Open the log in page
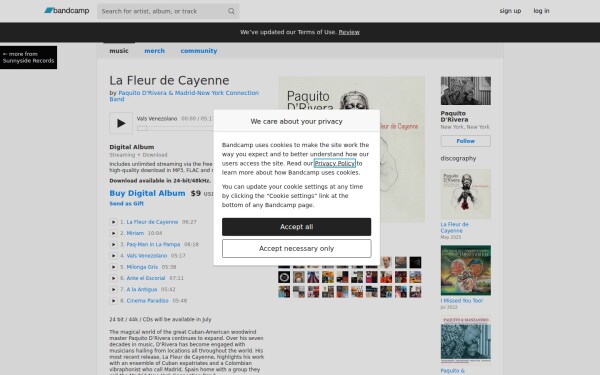 click(x=541, y=11)
